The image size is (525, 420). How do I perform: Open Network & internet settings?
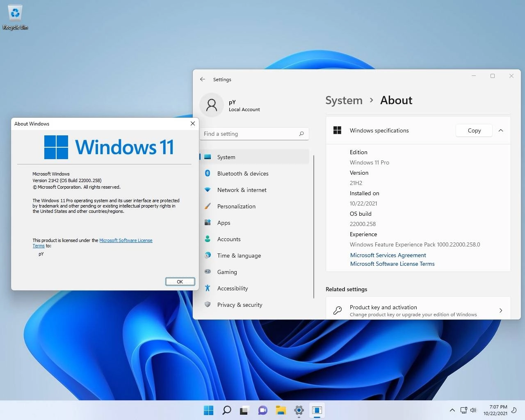pyautogui.click(x=254, y=190)
